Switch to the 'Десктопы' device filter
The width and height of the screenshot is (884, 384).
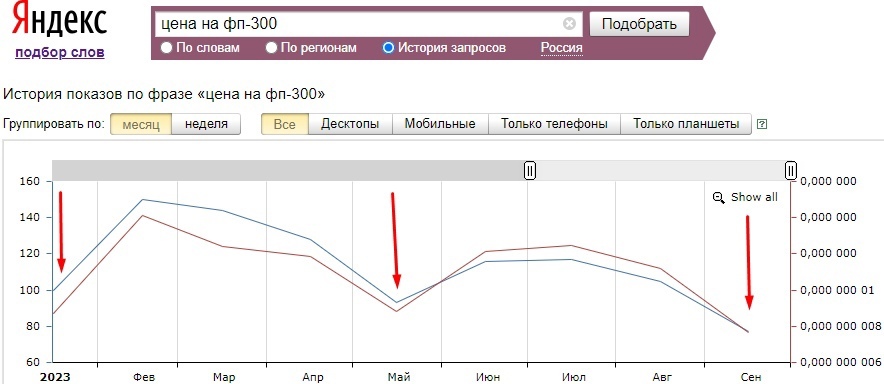click(x=350, y=124)
